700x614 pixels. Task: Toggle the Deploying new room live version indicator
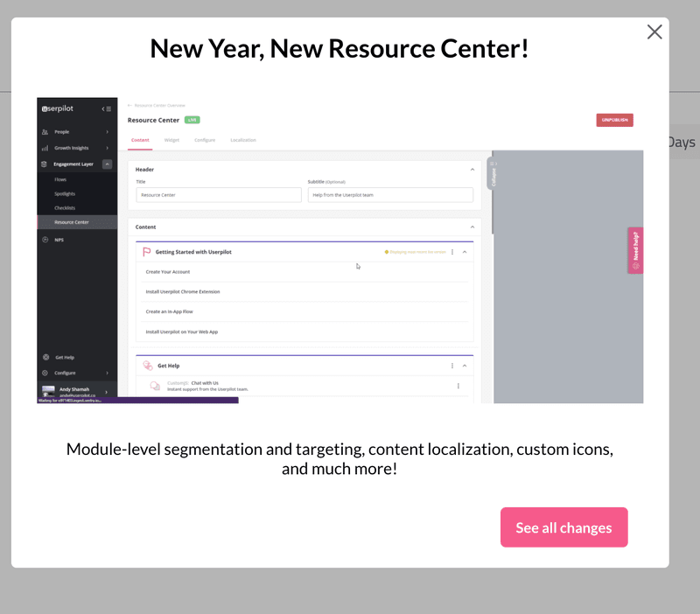[x=416, y=251]
